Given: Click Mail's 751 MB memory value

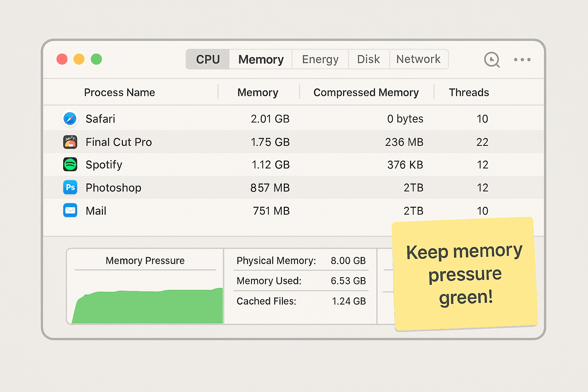Looking at the screenshot, I should click(x=271, y=211).
